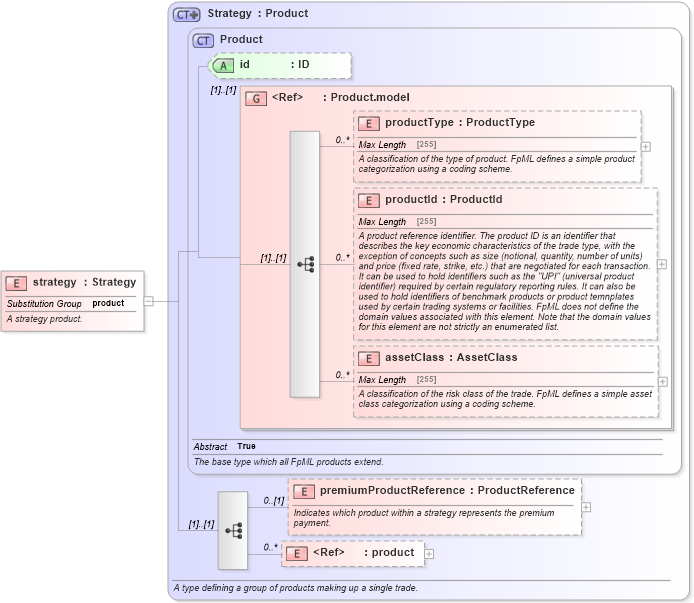This screenshot has height=603, width=694.
Task: Click the 0..* cardinality before productType
Action: (342, 140)
